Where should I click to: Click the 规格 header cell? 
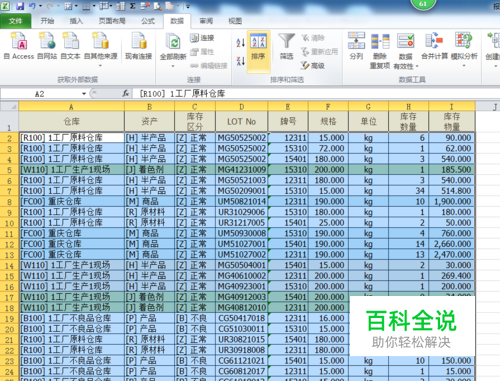pyautogui.click(x=328, y=121)
